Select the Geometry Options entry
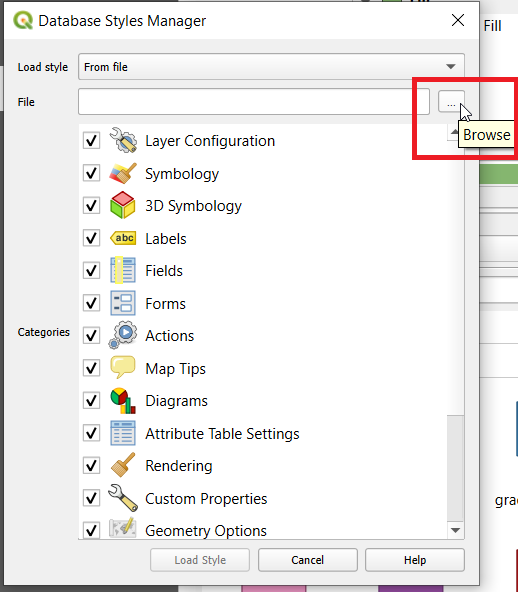This screenshot has width=518, height=592. tap(206, 530)
